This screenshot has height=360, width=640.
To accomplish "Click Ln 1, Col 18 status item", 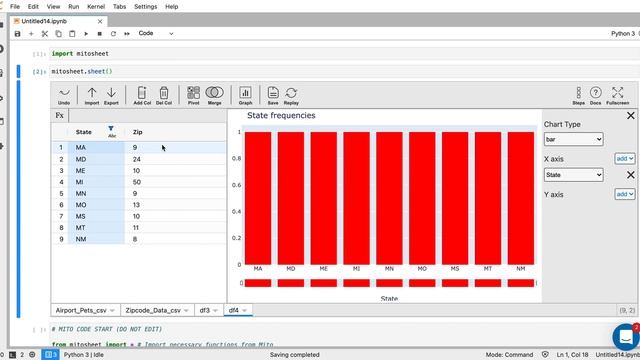I will pos(572,355).
